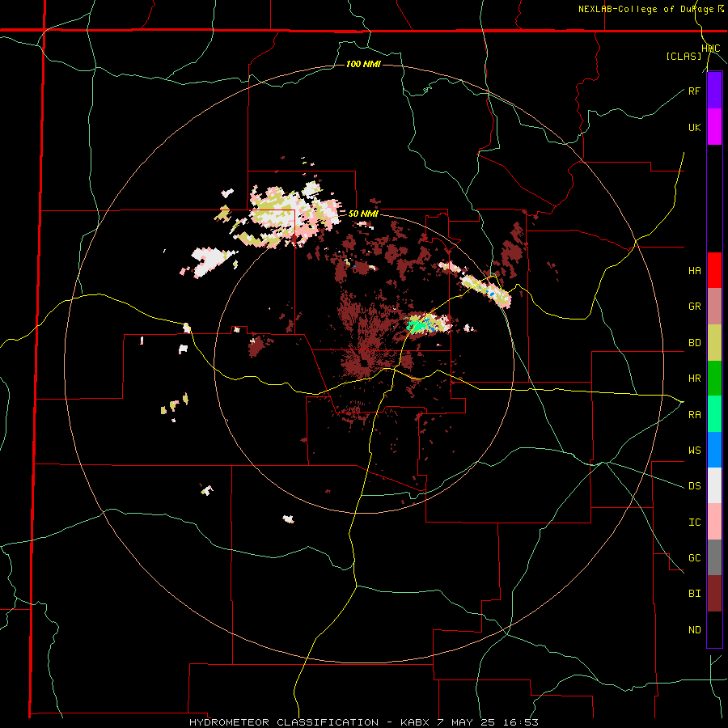This screenshot has height=728, width=728.
Task: Pick the HR green legend swatch
Action: (x=714, y=378)
